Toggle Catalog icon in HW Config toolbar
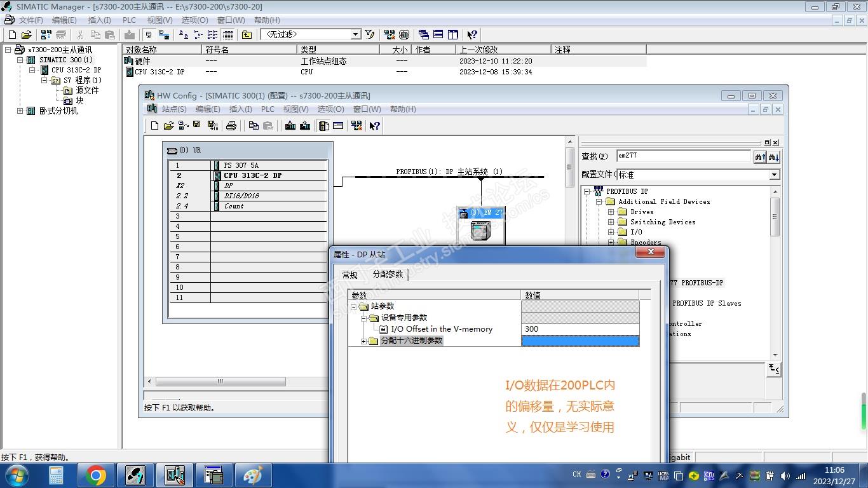Viewport: 868px width, 488px height. (324, 126)
